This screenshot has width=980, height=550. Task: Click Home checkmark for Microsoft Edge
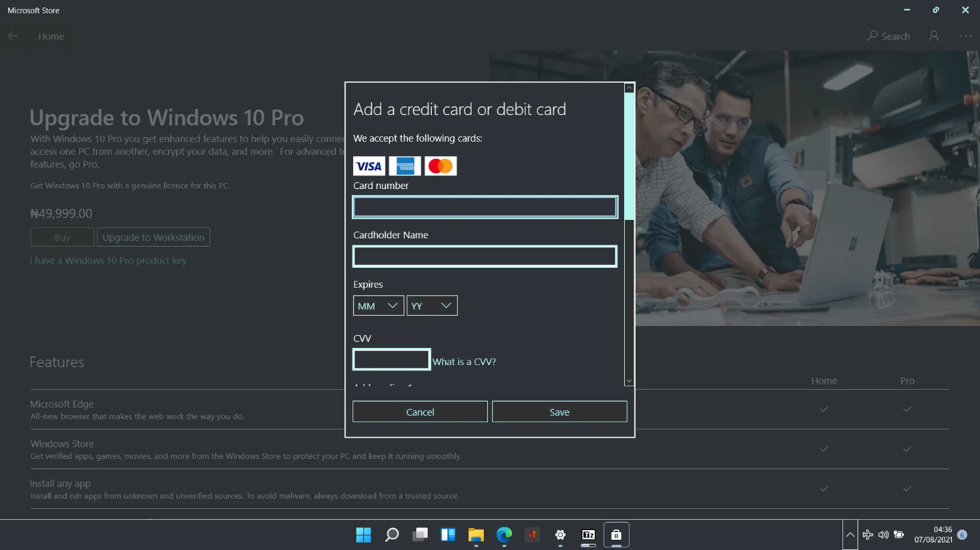[x=824, y=409]
